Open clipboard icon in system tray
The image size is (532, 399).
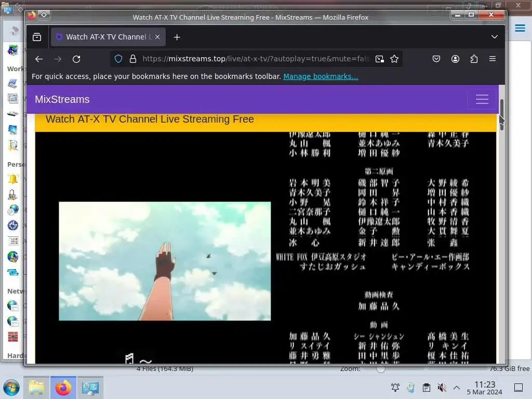[x=427, y=388]
